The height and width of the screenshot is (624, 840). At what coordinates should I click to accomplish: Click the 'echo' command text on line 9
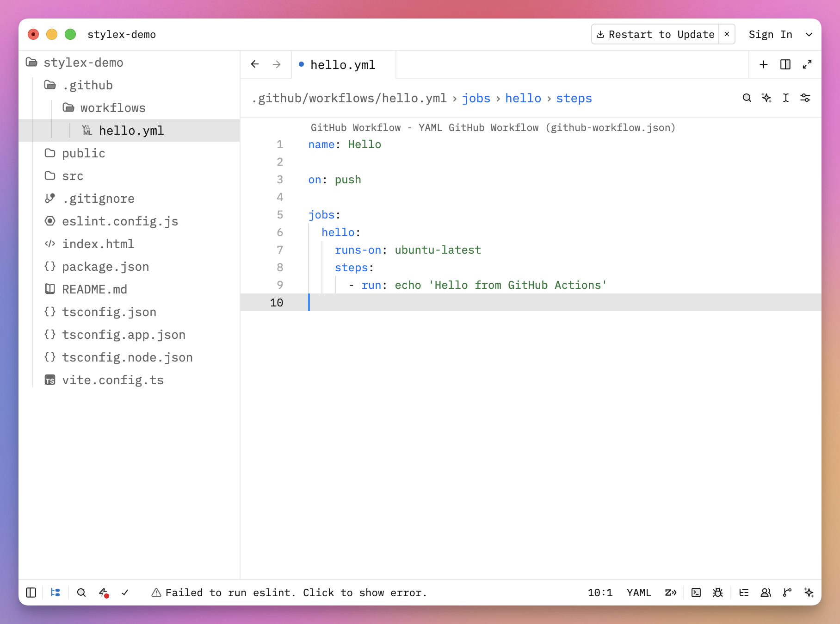[x=408, y=285]
